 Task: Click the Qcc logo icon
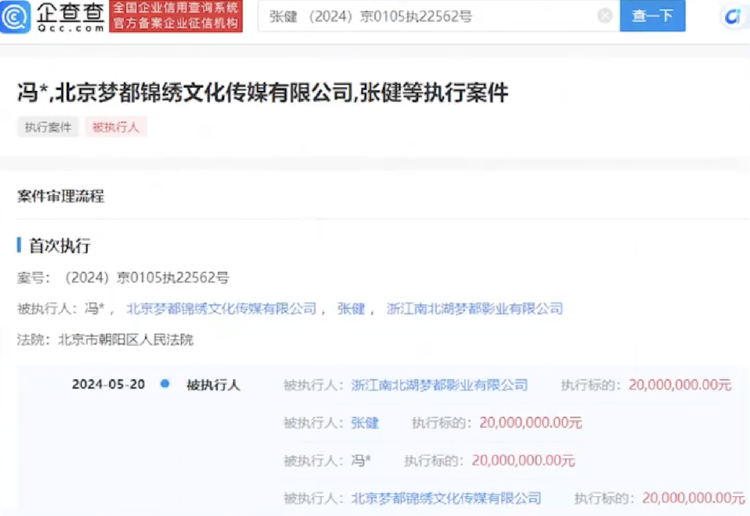point(15,17)
